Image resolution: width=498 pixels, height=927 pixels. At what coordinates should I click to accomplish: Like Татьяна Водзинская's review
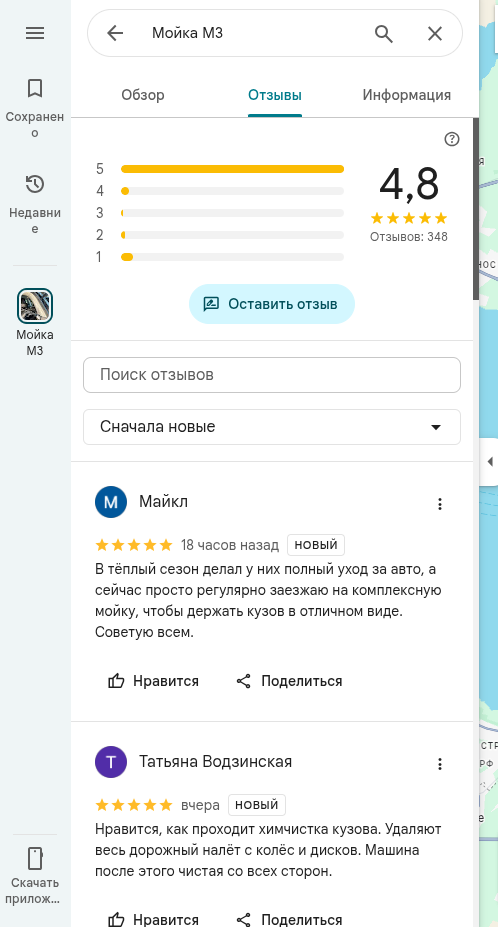(153, 919)
